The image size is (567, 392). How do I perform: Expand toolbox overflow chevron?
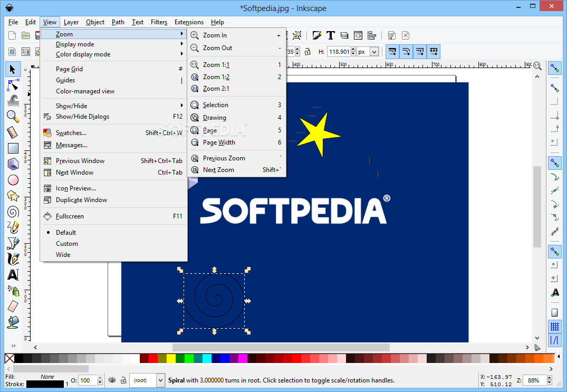point(13,346)
